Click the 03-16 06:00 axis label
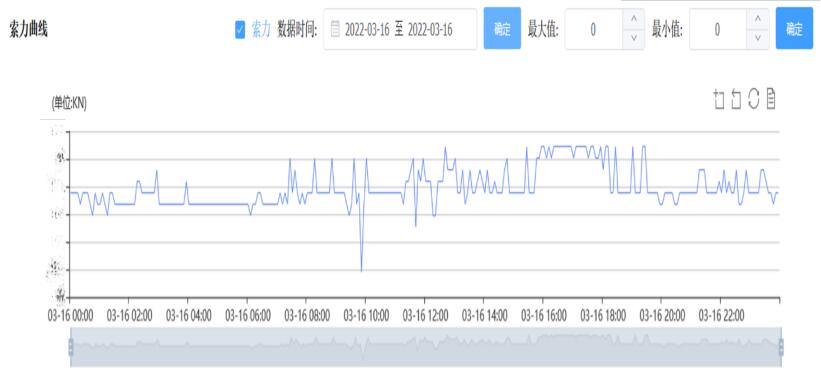The image size is (821, 372). [x=248, y=316]
